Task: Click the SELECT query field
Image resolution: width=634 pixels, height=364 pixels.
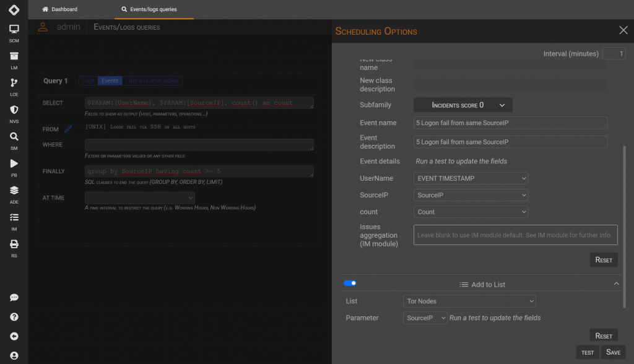Action: pyautogui.click(x=199, y=103)
